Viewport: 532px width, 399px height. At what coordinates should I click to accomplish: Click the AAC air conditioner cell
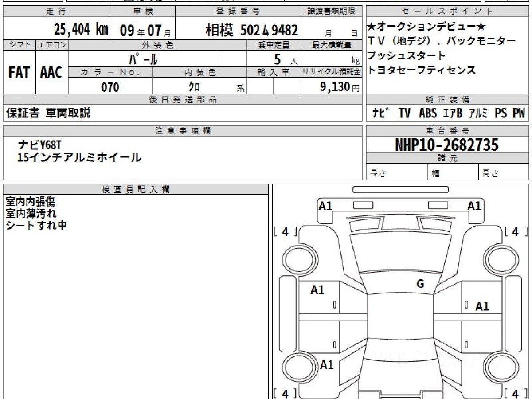pos(51,73)
